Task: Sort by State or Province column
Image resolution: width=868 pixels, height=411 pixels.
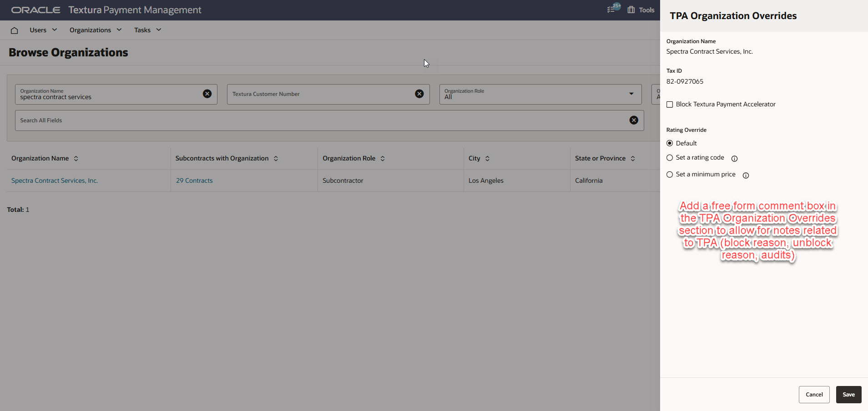Action: pyautogui.click(x=633, y=159)
